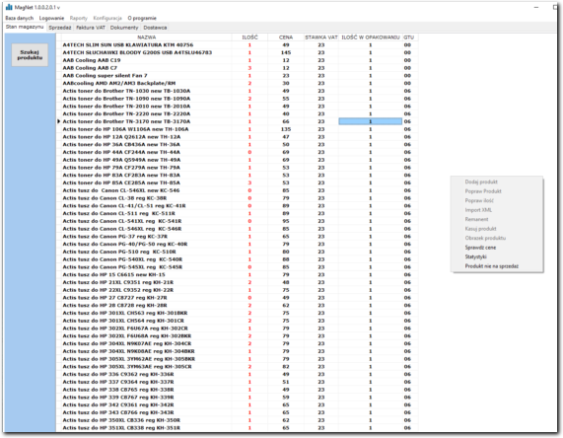Switch to the Dostawca tab
The image size is (563, 438).
(155, 27)
